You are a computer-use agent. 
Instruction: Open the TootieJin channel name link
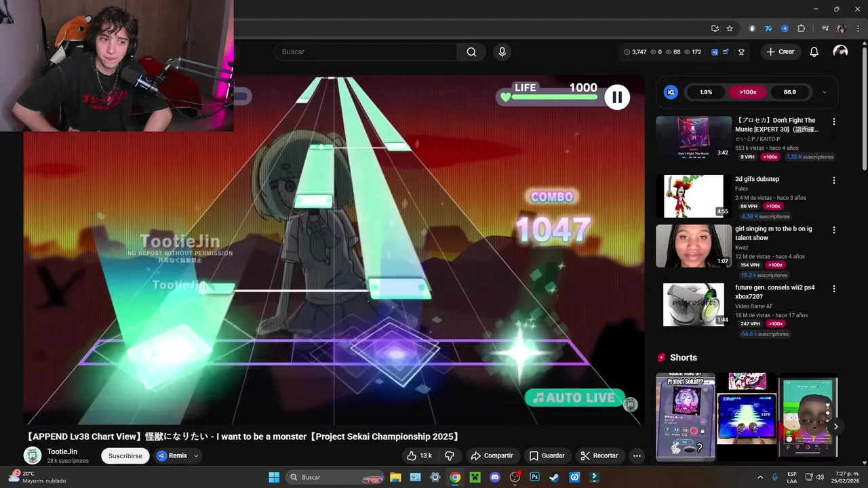point(62,451)
